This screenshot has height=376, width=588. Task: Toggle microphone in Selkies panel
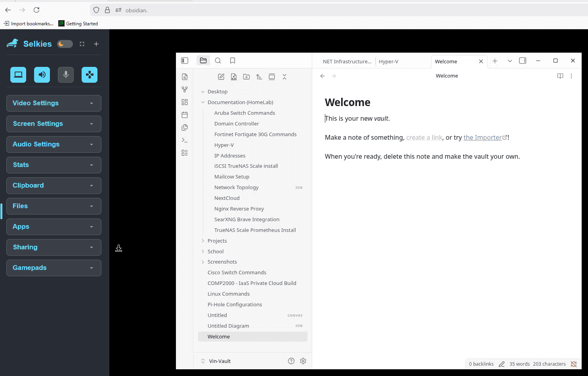[66, 75]
